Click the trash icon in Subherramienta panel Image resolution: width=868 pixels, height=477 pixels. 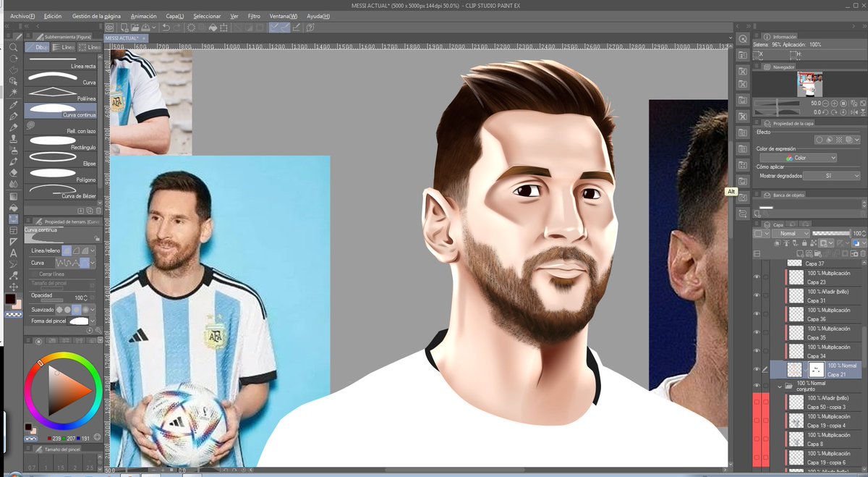tap(98, 211)
